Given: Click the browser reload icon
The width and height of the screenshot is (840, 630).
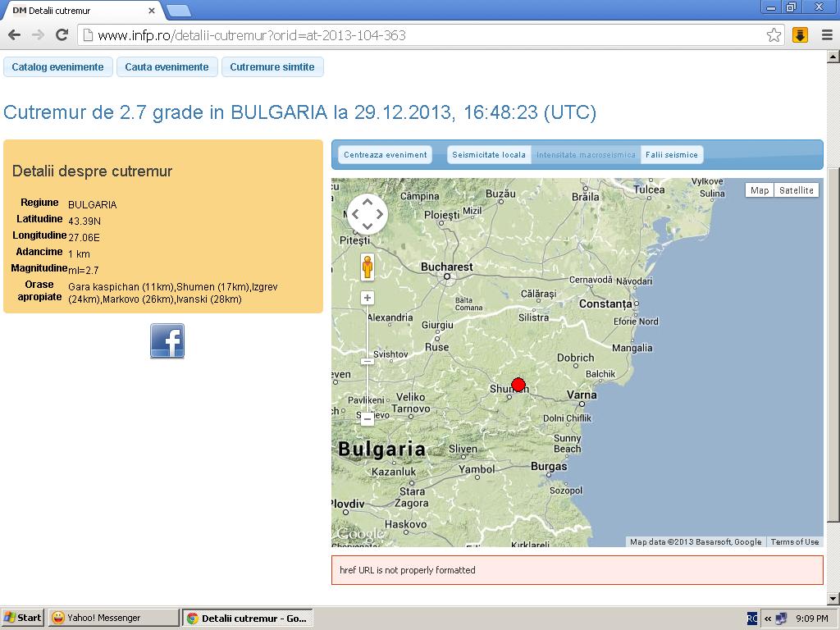Looking at the screenshot, I should click(x=62, y=34).
